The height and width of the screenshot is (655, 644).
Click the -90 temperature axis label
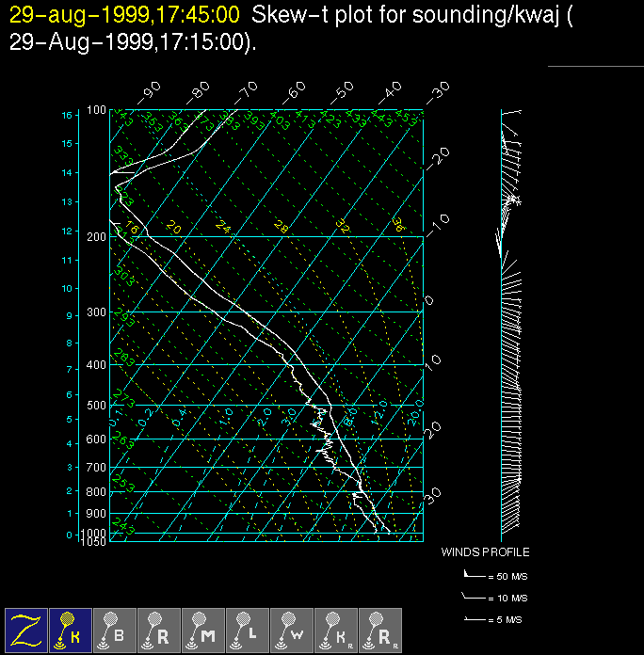[148, 93]
